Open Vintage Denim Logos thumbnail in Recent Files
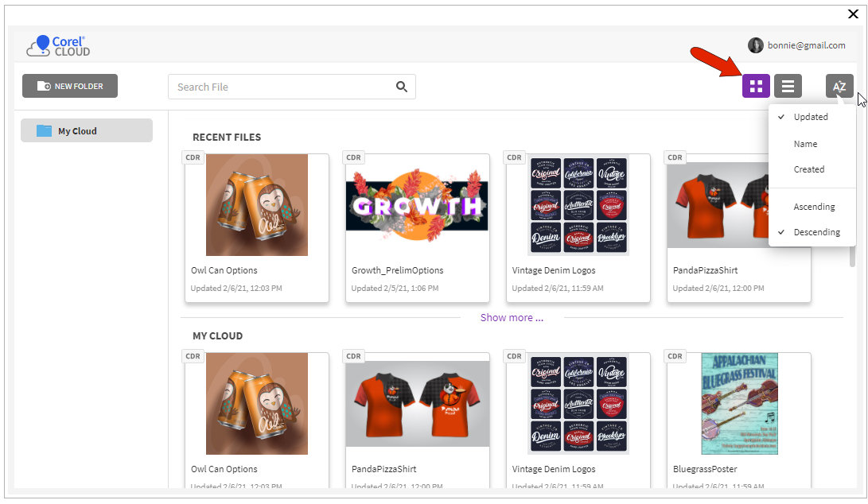The image size is (868, 504). click(578, 204)
